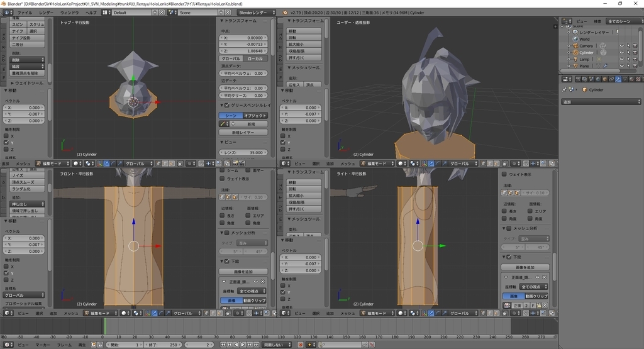The height and width of the screenshot is (349, 644).
Task: Open the Blenderレンダー engine dropdown
Action: point(257,13)
